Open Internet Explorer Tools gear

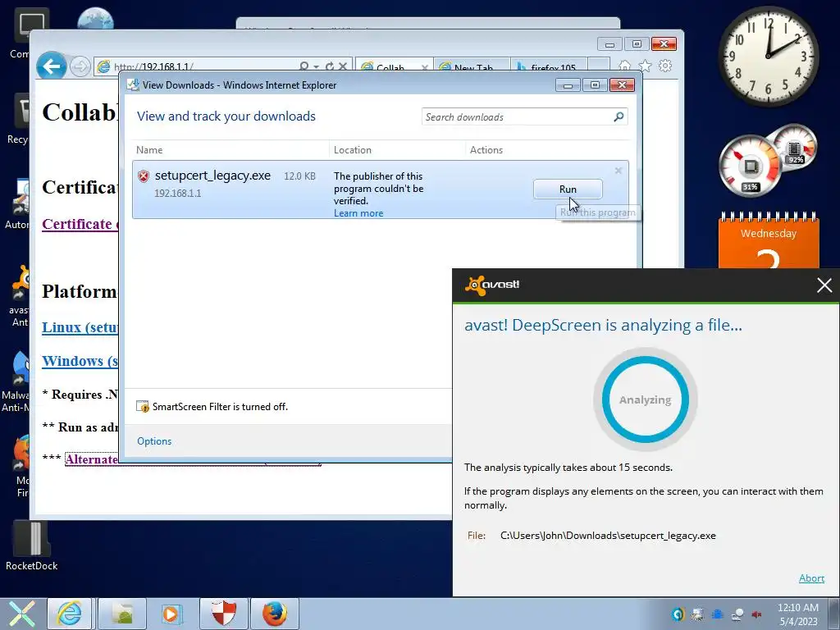tap(664, 66)
